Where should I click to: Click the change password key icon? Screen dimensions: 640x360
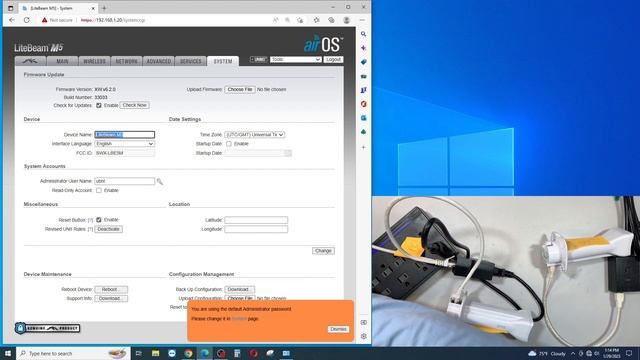[x=160, y=181]
